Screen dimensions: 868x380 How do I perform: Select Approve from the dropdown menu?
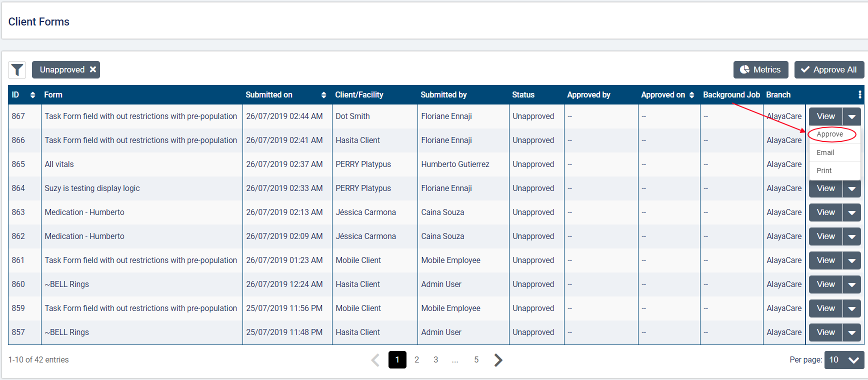(x=830, y=134)
